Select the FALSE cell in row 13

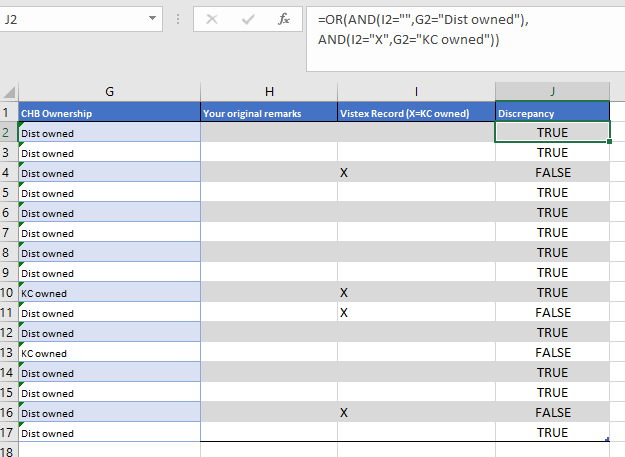tap(552, 353)
